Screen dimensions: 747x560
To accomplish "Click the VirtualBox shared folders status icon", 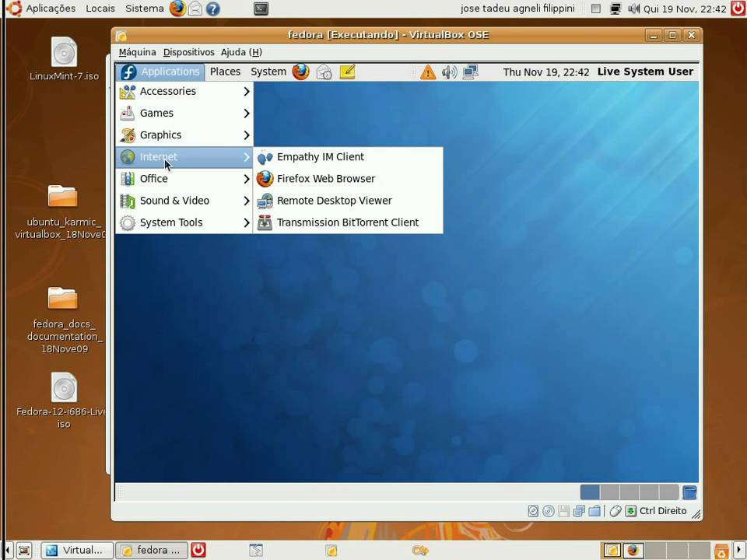I will (x=594, y=512).
